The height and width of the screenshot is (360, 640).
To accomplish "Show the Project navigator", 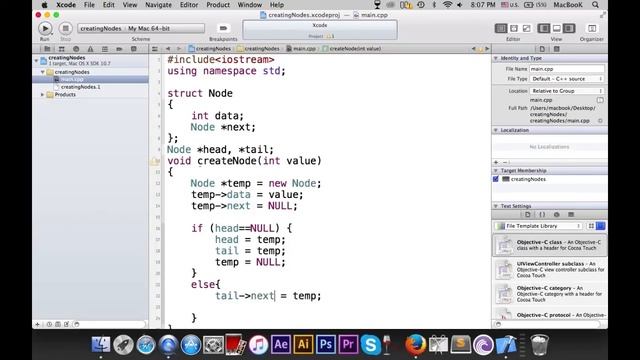I will click(x=47, y=49).
